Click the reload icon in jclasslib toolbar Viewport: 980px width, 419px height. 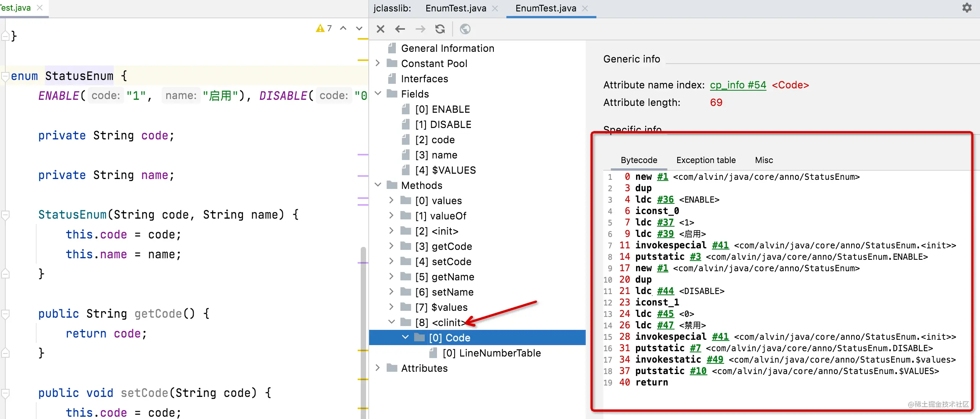point(440,29)
